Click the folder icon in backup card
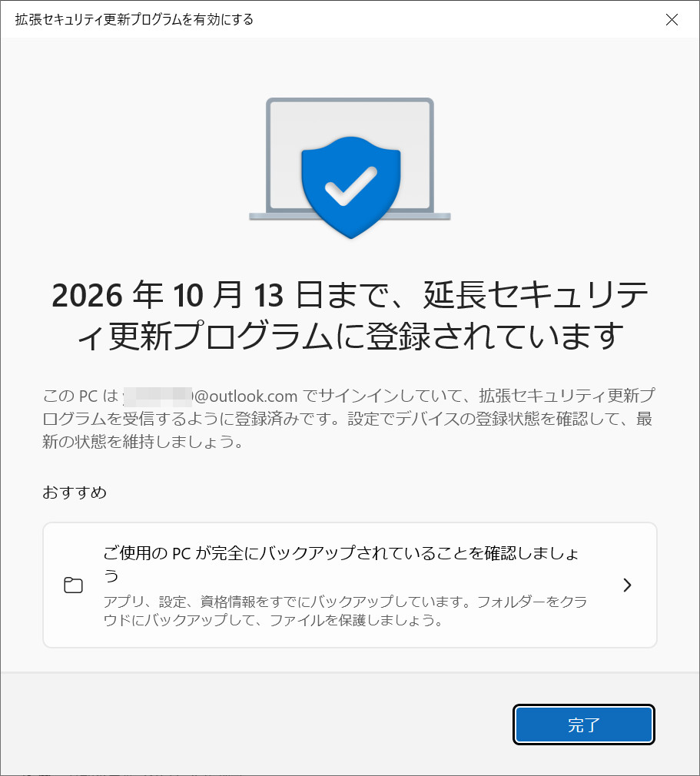This screenshot has width=700, height=776. pos(73,585)
